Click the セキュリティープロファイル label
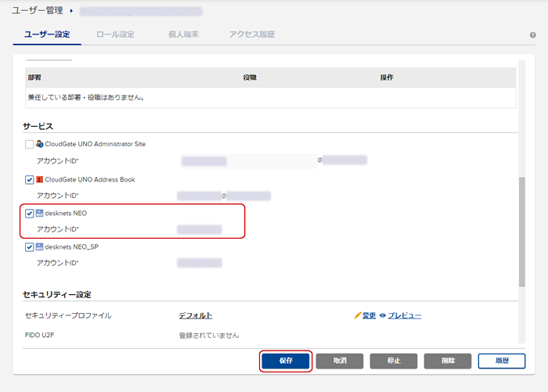Image resolution: width=548 pixels, height=392 pixels. (x=68, y=315)
